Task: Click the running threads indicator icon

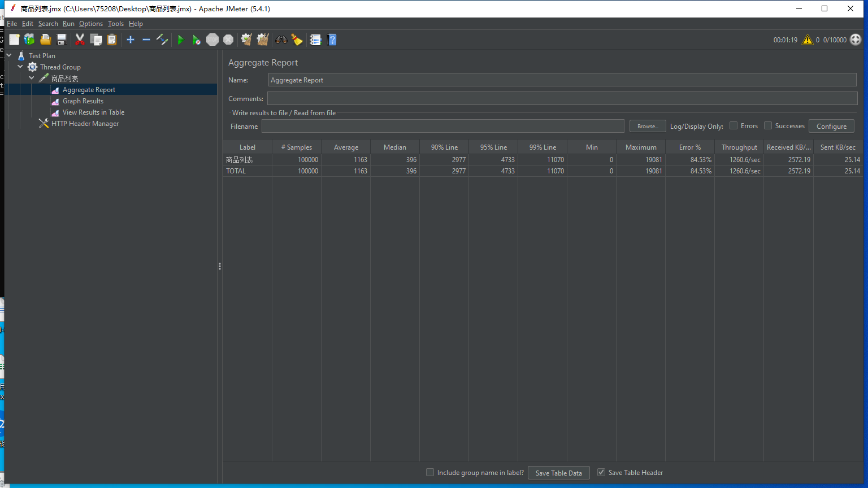Action: pos(856,40)
